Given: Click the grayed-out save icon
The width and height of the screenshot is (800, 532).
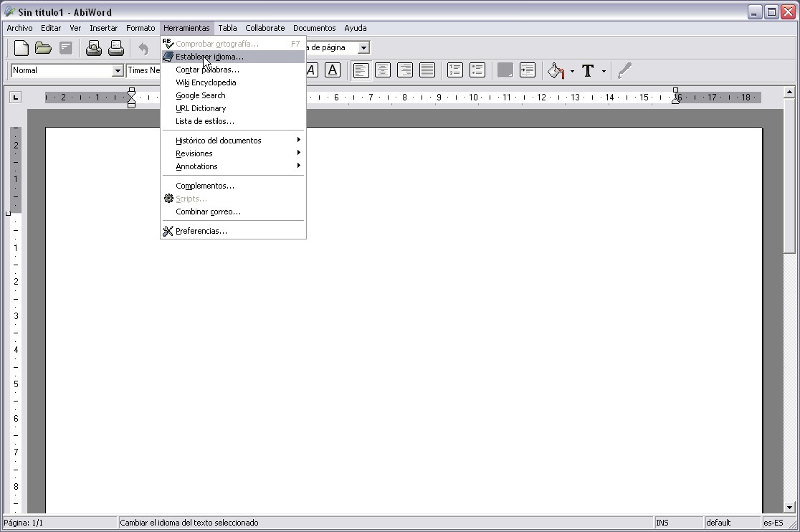Looking at the screenshot, I should tap(66, 48).
